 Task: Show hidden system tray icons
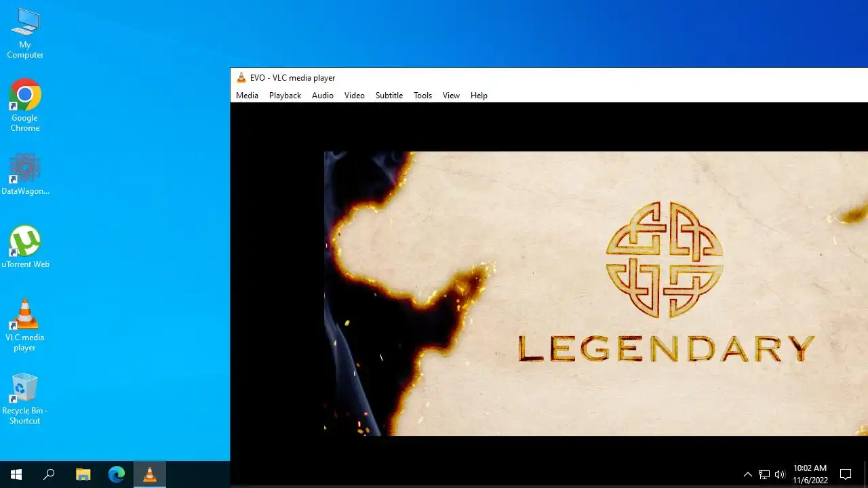click(x=747, y=474)
